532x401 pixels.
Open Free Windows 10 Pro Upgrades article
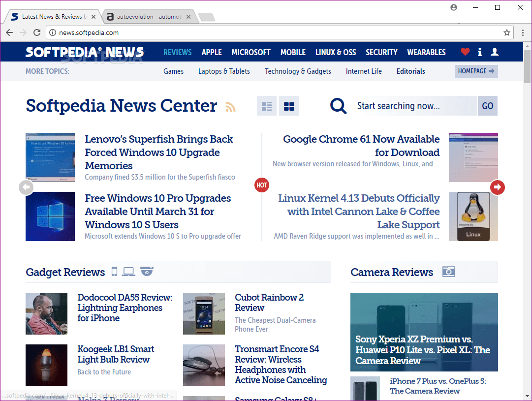(x=158, y=212)
